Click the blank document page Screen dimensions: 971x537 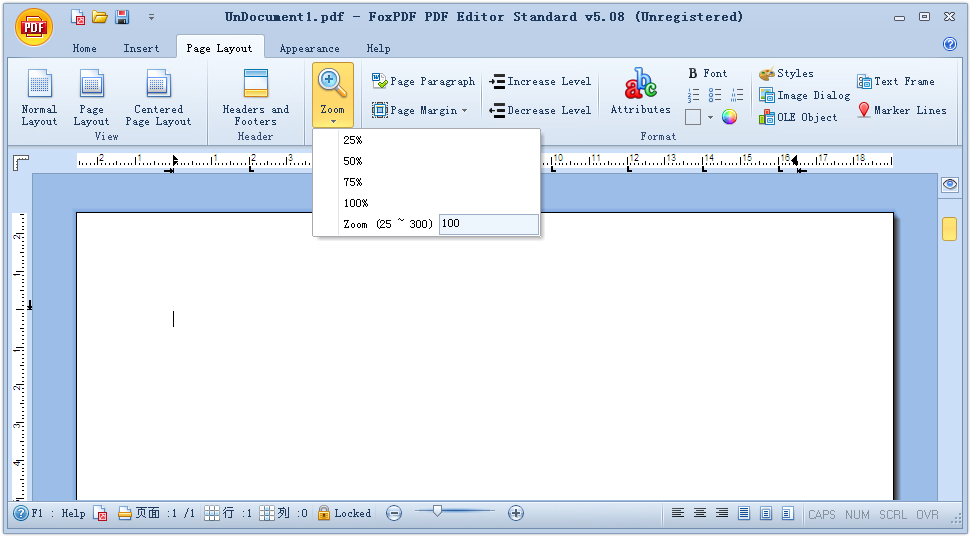tap(485, 356)
